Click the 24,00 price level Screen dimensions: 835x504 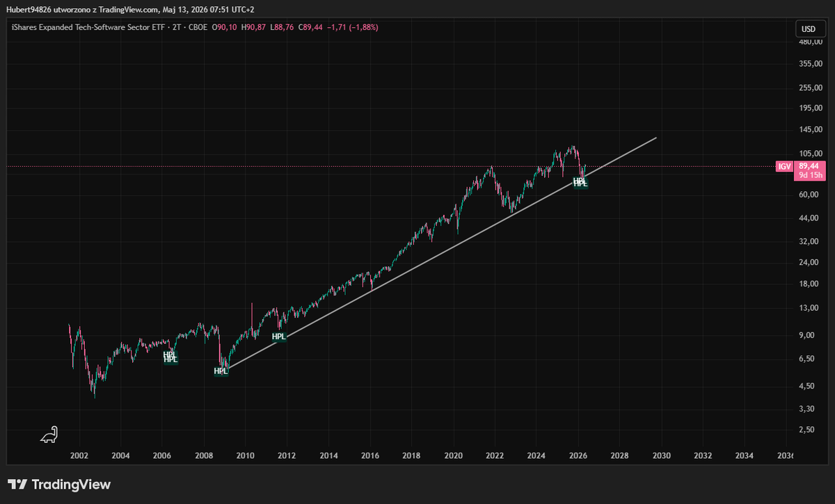[809, 262]
